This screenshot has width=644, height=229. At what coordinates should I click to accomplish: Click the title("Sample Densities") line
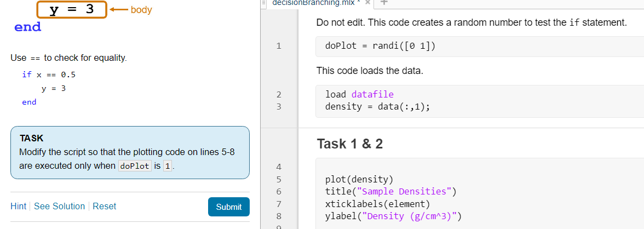point(390,191)
